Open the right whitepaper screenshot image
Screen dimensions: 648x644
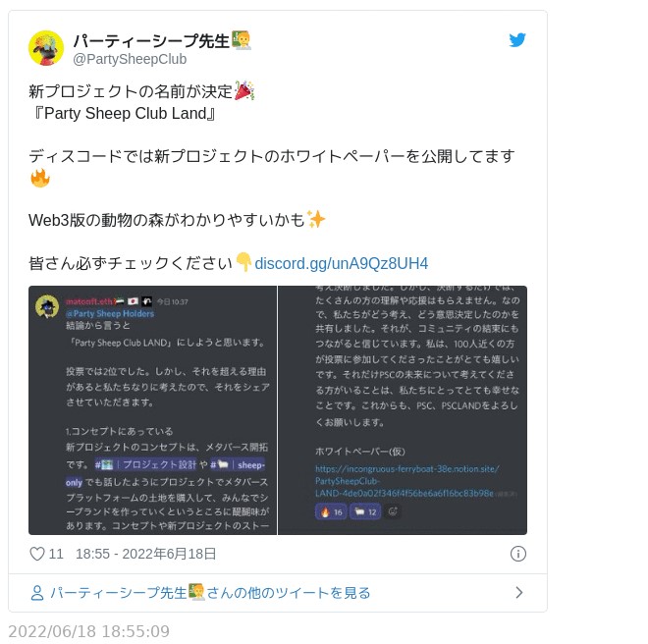[403, 410]
